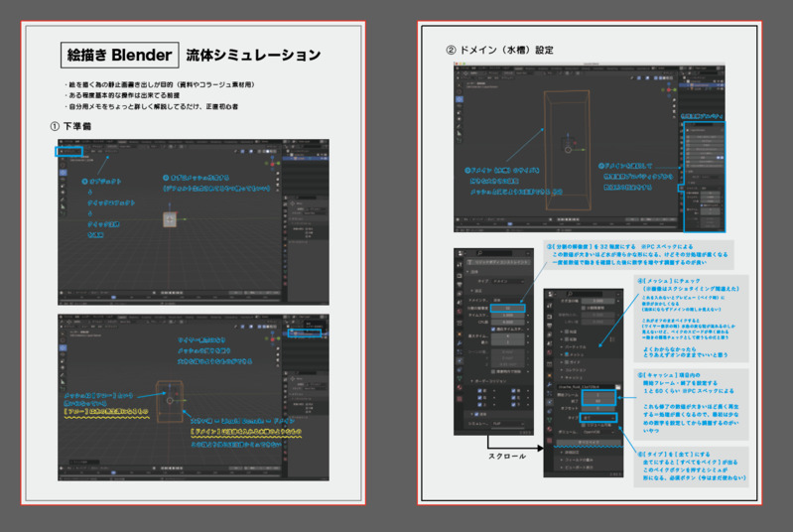
Task: Click current frame marker in page 1 top timeline
Action: point(114,297)
